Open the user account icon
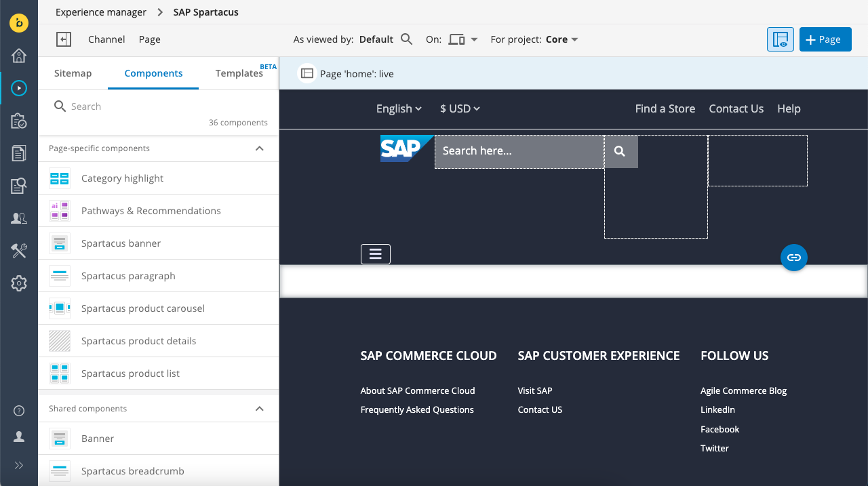Image resolution: width=868 pixels, height=486 pixels. point(19,437)
